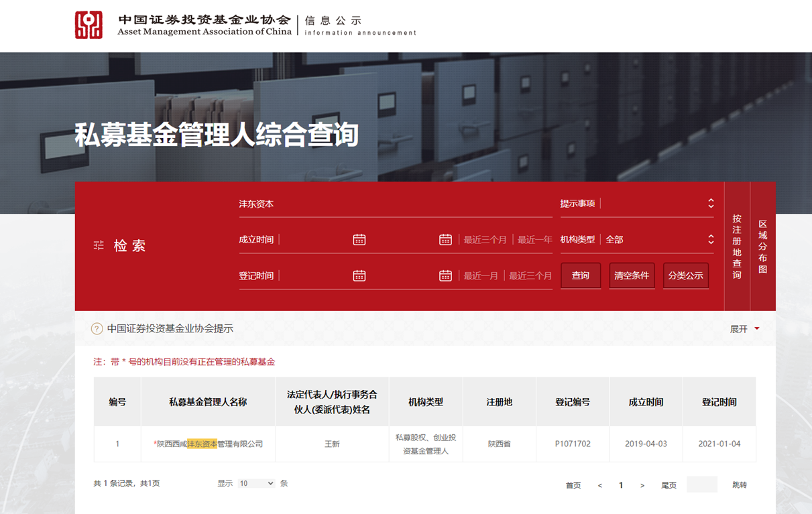Change the rows per page dropdown
Screen dimensions: 812x514
(x=256, y=484)
